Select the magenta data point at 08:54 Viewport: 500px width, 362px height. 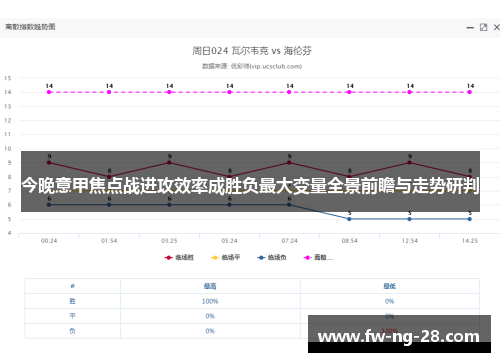[349, 92]
